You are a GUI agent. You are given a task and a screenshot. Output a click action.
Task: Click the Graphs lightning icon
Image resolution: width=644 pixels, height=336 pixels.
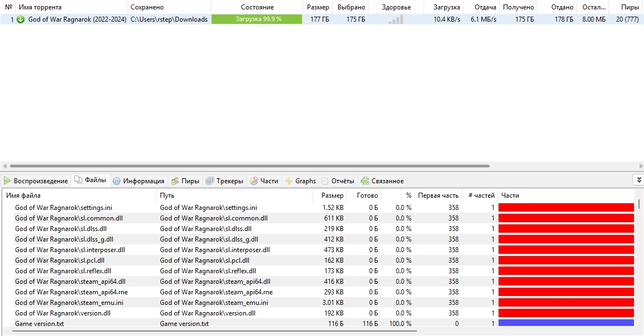tap(289, 181)
